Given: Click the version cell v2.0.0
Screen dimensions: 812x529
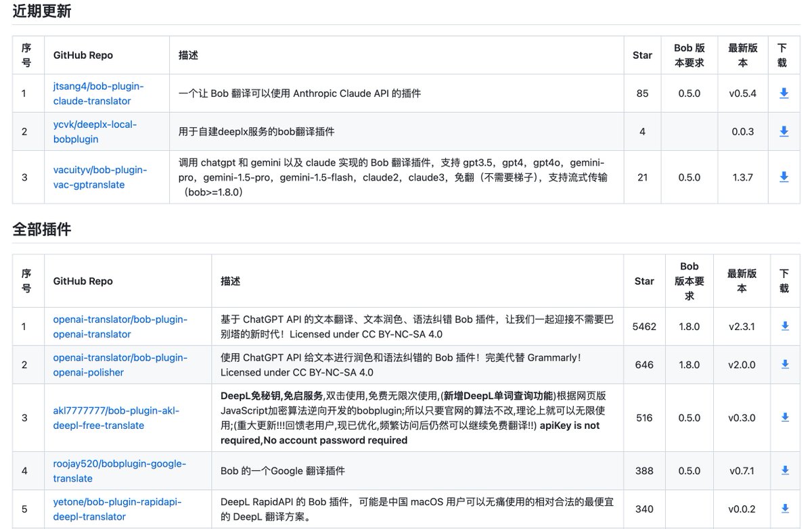Looking at the screenshot, I should (x=742, y=365).
